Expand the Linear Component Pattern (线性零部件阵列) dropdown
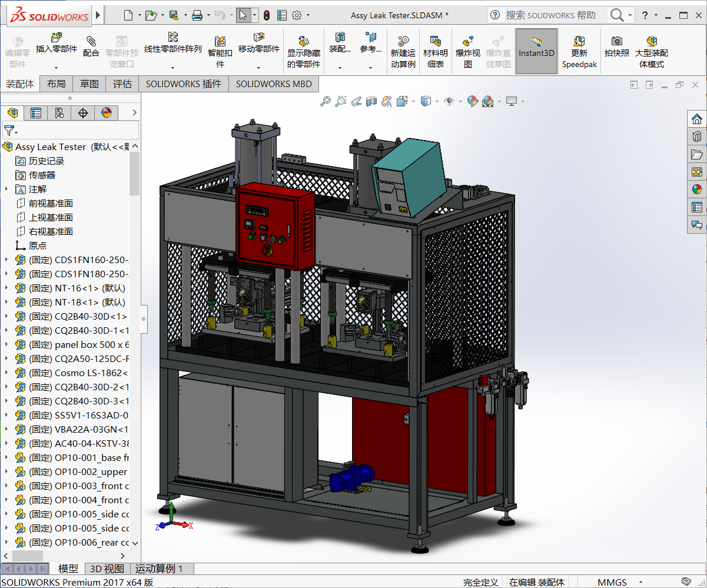The width and height of the screenshot is (707, 588). (173, 67)
